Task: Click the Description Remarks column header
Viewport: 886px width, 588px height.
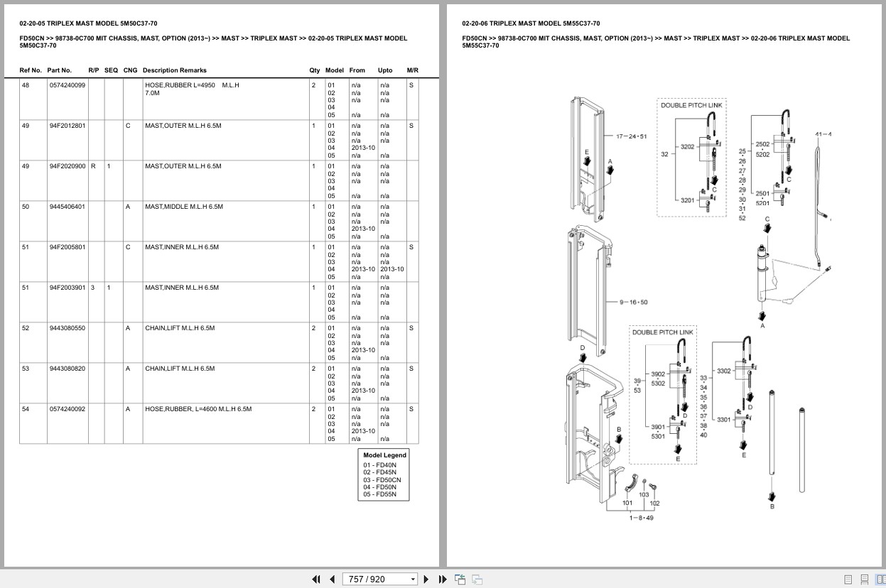Action: (x=175, y=70)
